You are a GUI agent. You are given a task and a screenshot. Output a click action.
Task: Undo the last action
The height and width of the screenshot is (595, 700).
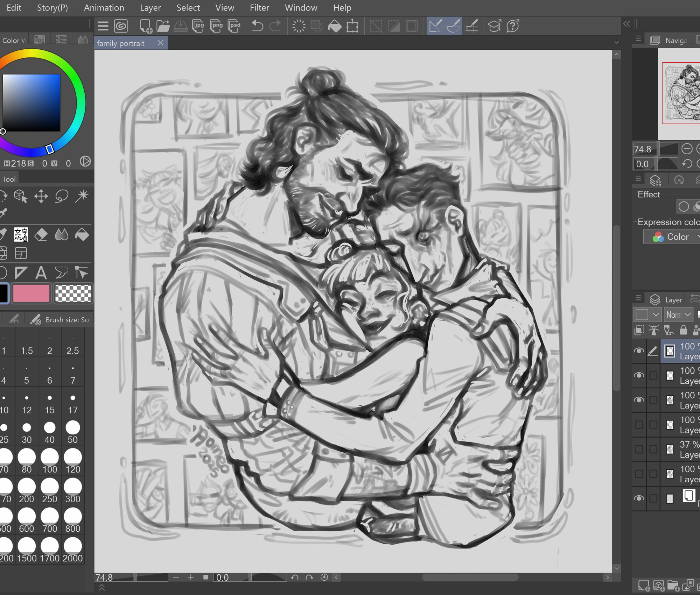point(257,26)
